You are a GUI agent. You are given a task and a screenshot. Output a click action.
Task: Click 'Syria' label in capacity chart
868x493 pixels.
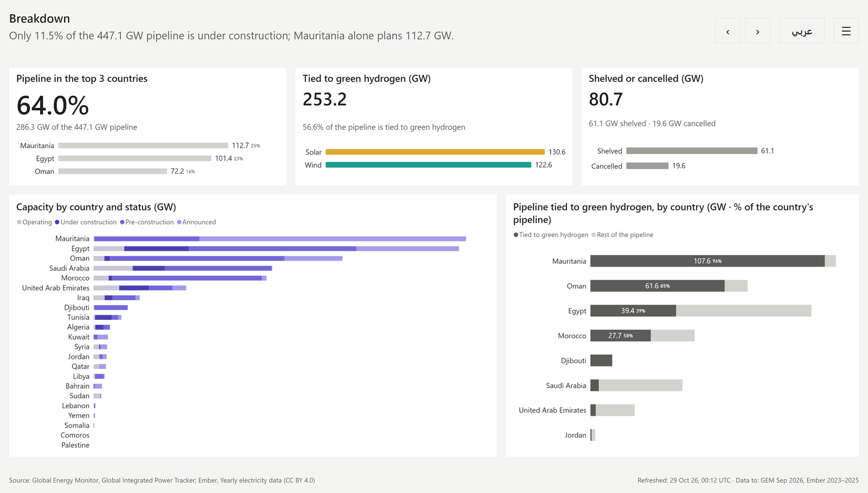pyautogui.click(x=82, y=346)
